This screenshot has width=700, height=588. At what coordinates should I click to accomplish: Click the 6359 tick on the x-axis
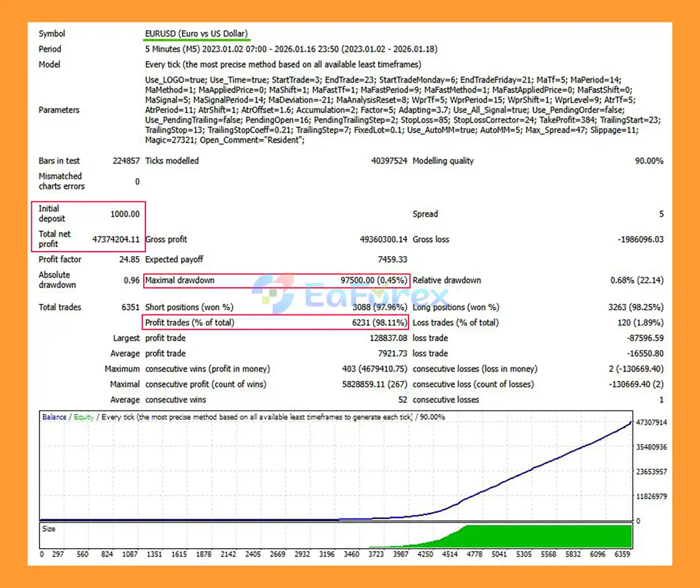622,554
